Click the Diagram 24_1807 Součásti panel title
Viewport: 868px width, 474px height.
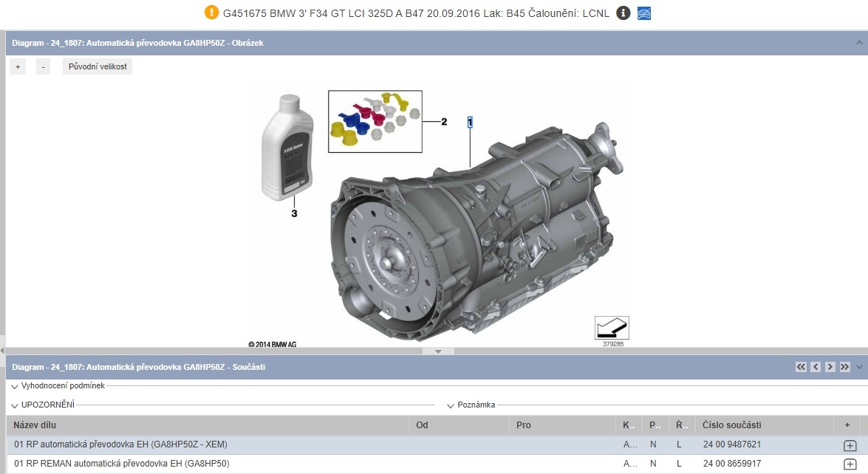coord(138,367)
